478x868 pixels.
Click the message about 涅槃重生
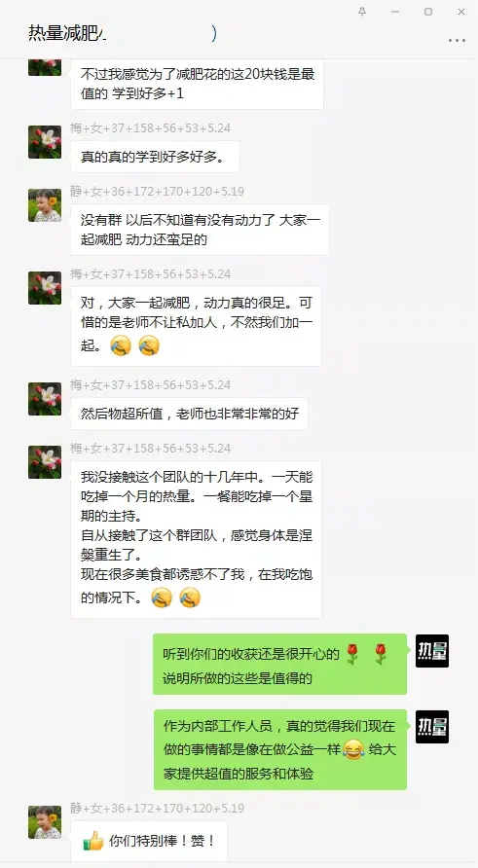196,540
